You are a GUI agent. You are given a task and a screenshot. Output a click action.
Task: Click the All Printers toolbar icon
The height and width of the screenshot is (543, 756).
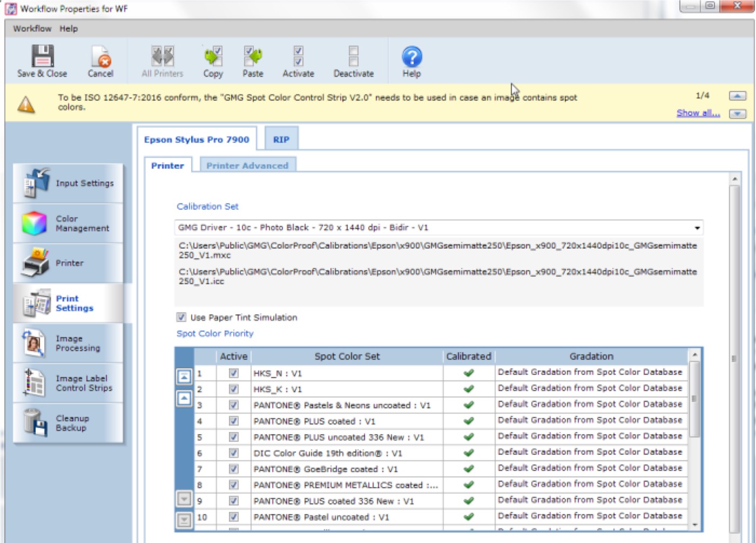pyautogui.click(x=162, y=62)
